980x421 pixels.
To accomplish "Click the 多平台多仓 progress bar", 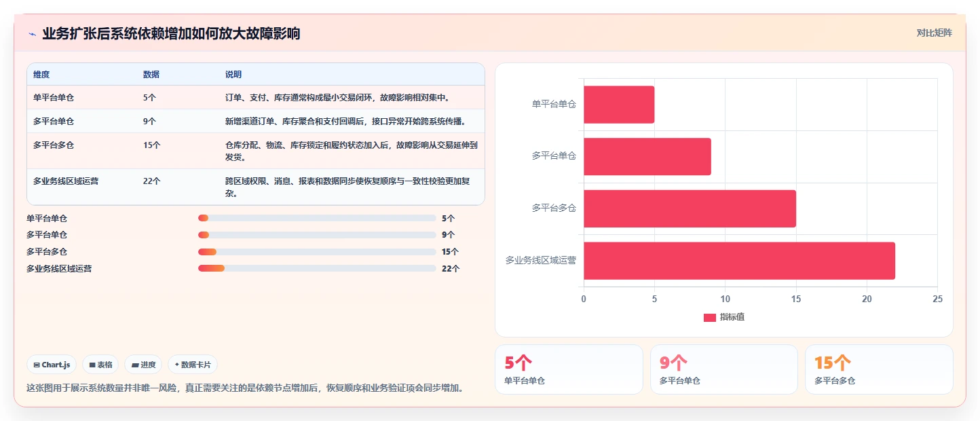I will tap(317, 252).
